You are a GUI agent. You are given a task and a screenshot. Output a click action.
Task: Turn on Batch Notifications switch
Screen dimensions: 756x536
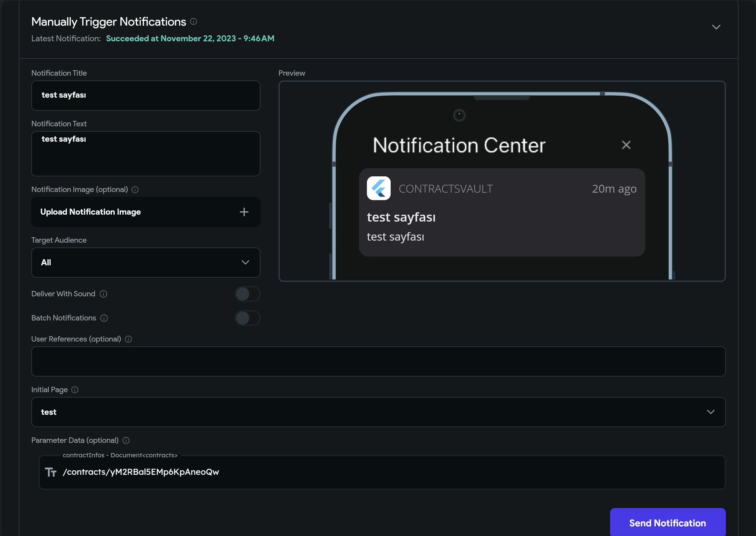247,318
